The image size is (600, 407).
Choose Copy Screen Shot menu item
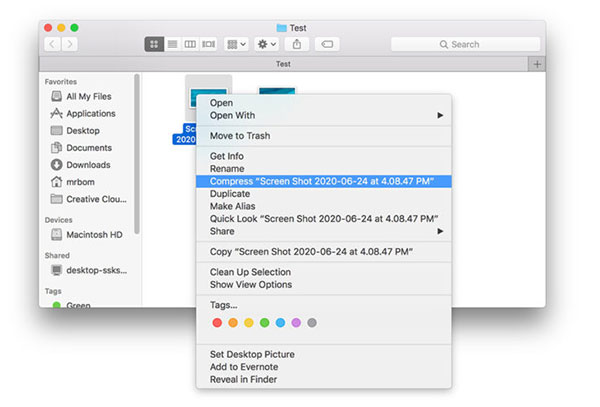[324, 252]
